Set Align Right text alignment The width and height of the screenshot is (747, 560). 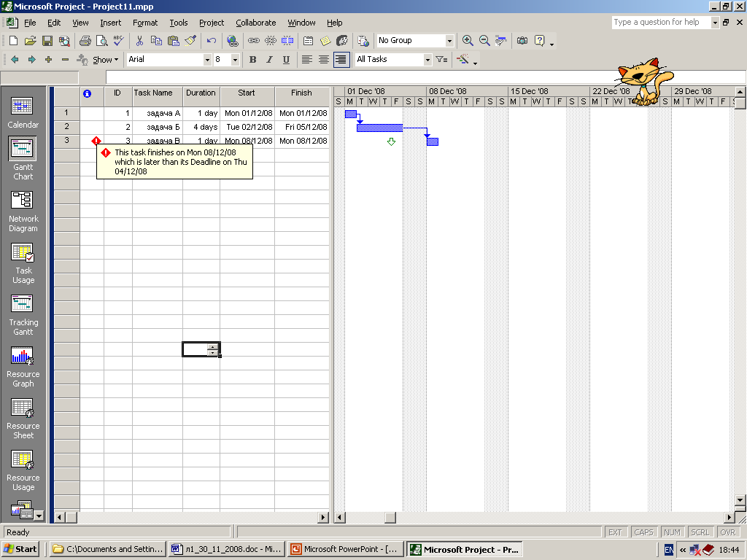[x=341, y=60]
